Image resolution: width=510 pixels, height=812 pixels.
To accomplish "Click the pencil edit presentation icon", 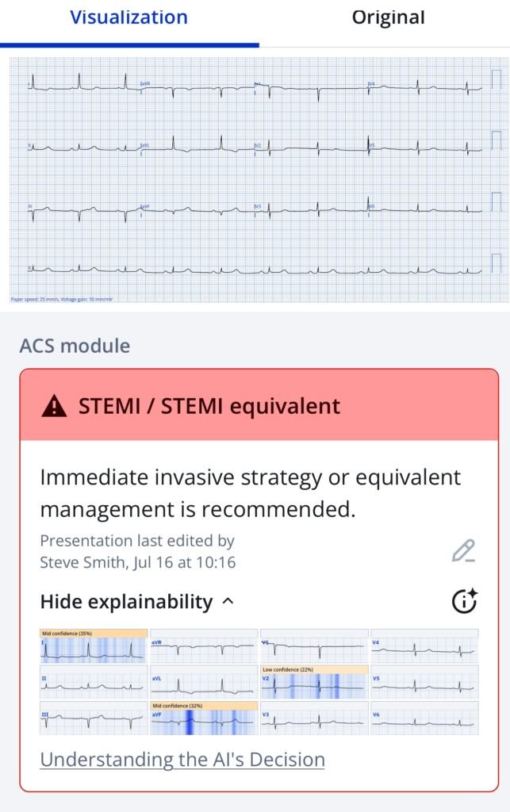I will [x=463, y=551].
